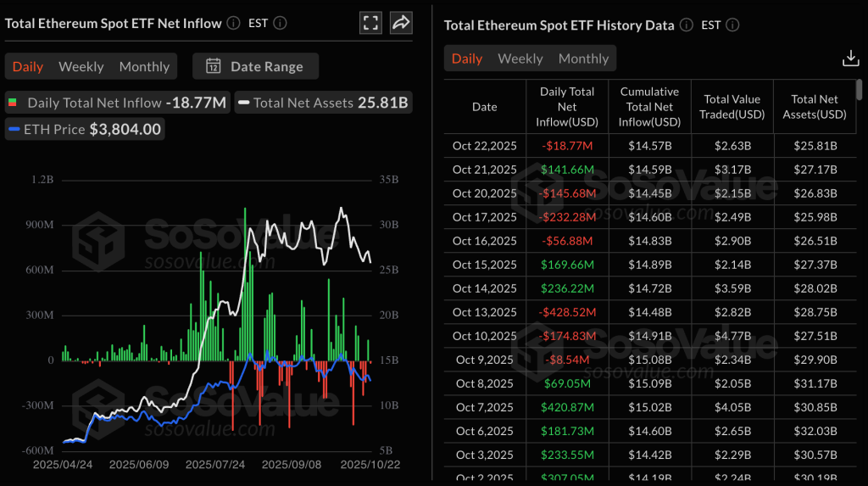Click info icon next to History Data EST
Viewport: 868px width, 486px height.
click(x=732, y=25)
